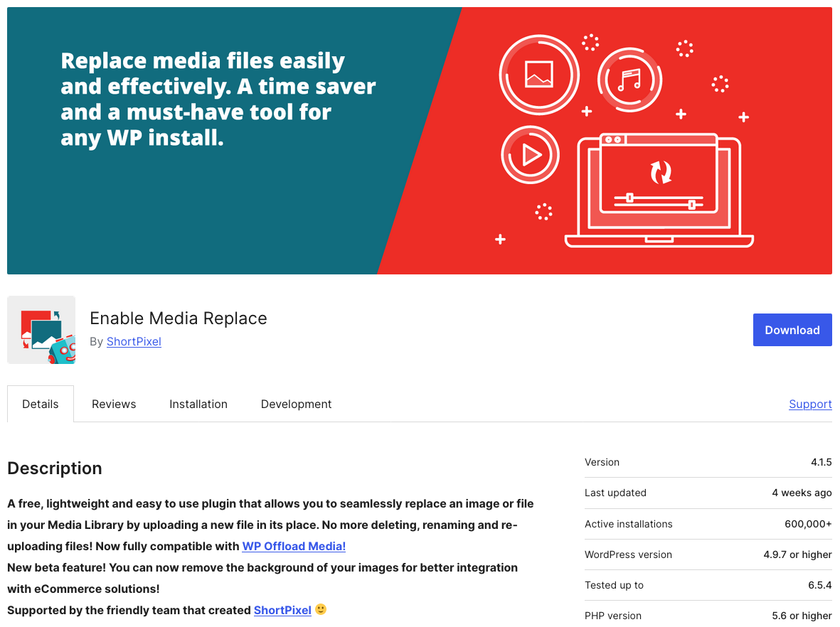Click the Enable Media Replace plugin logo
This screenshot has width=840, height=627.
point(41,330)
